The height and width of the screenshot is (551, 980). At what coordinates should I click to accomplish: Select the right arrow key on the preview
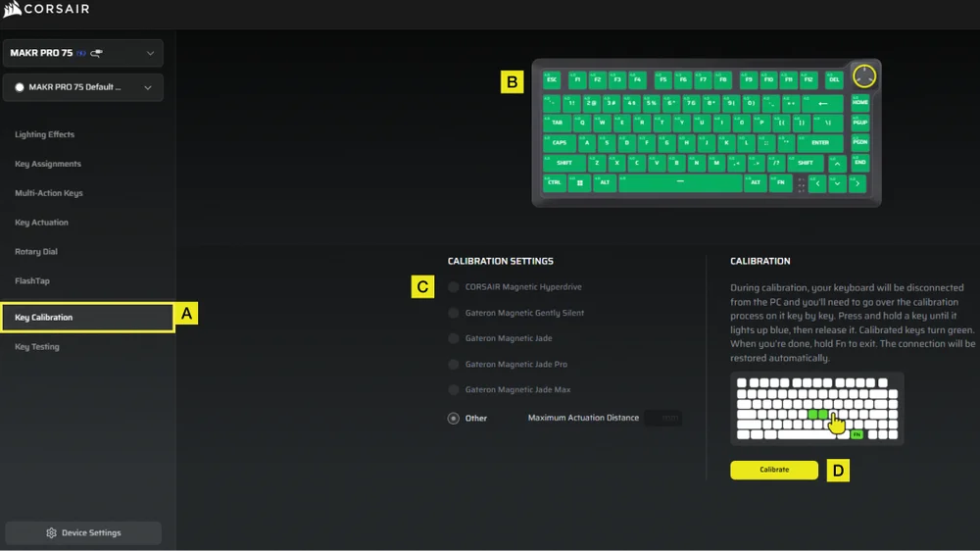[x=857, y=183]
